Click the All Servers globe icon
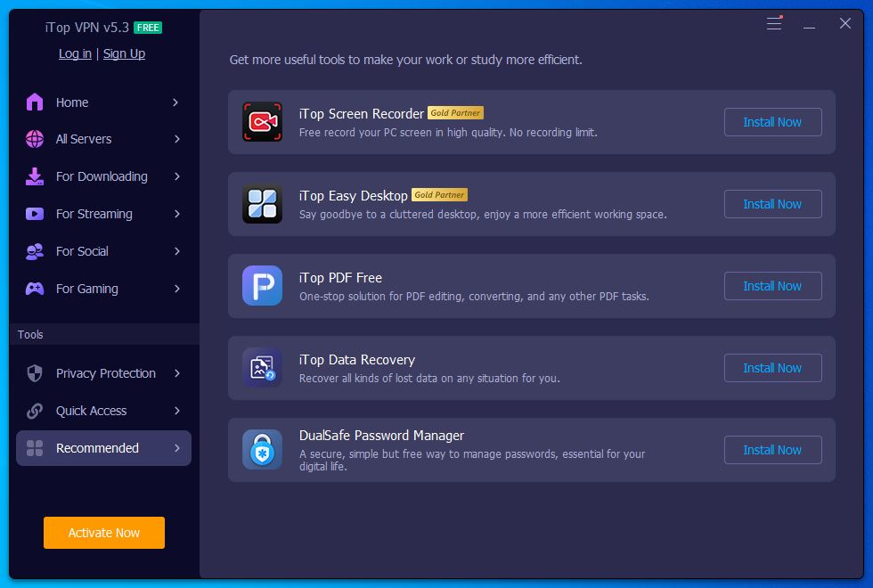 (35, 139)
